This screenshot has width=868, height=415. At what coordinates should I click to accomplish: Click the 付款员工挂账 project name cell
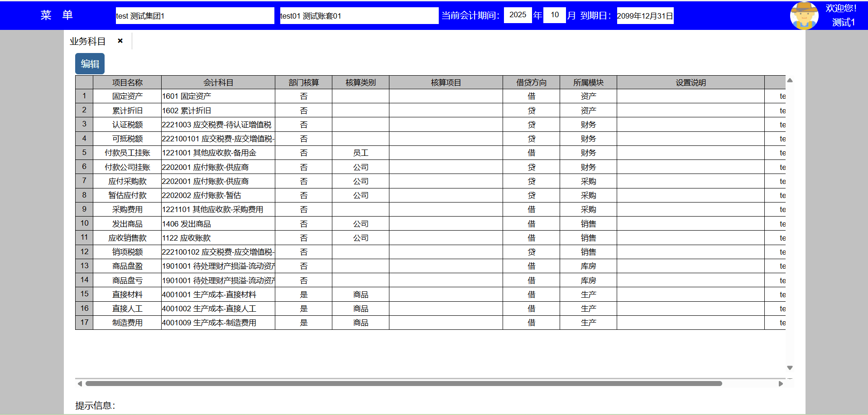coord(127,153)
